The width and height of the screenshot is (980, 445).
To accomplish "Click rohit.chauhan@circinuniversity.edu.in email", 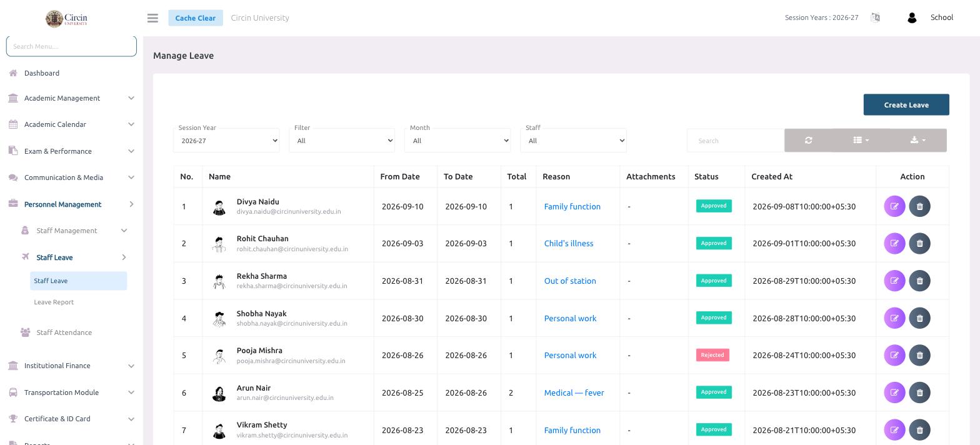I will tap(292, 249).
